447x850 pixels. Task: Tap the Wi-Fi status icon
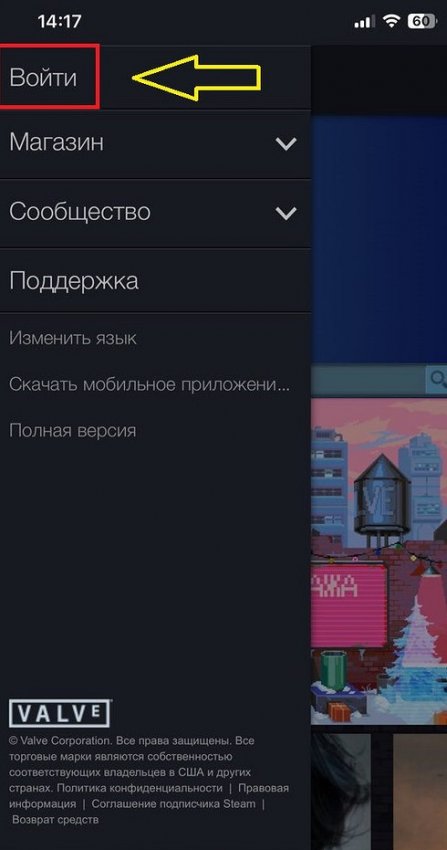pyautogui.click(x=391, y=22)
